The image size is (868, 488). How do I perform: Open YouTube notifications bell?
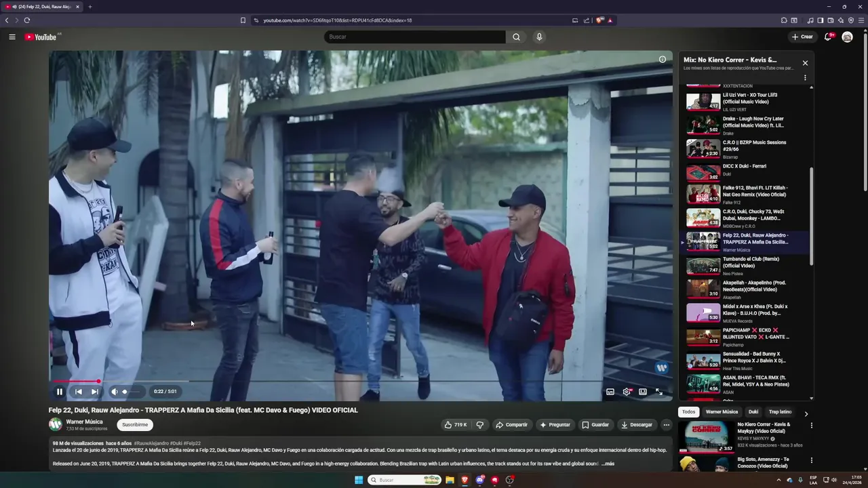[828, 37]
